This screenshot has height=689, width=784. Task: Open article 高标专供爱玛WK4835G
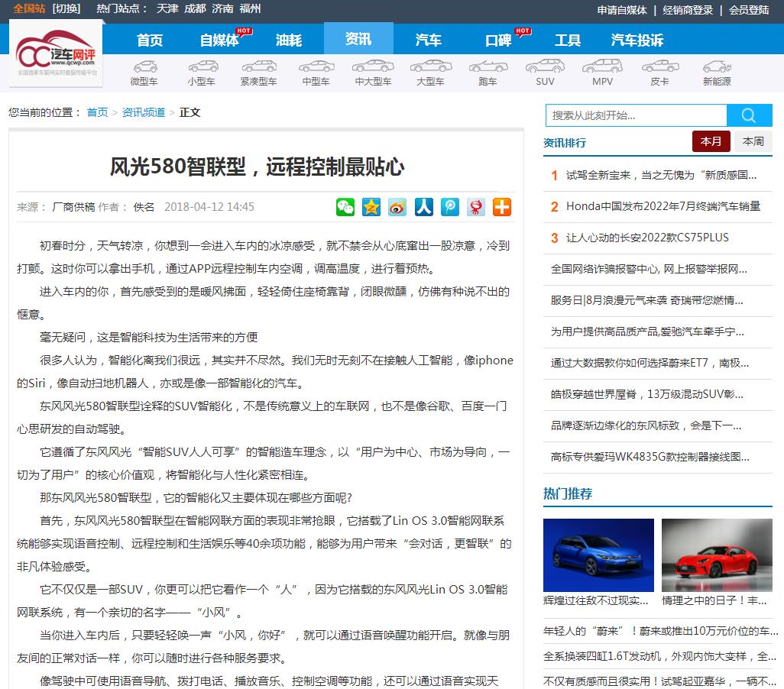[650, 457]
